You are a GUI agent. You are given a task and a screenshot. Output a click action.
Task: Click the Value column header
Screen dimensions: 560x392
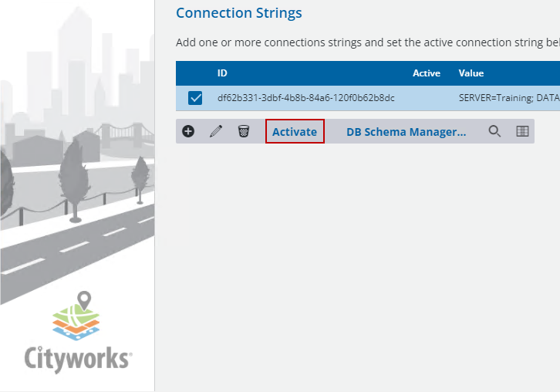471,73
